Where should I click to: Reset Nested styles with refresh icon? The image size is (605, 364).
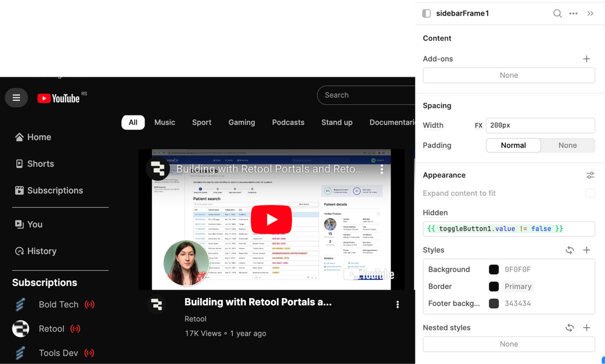(x=569, y=328)
